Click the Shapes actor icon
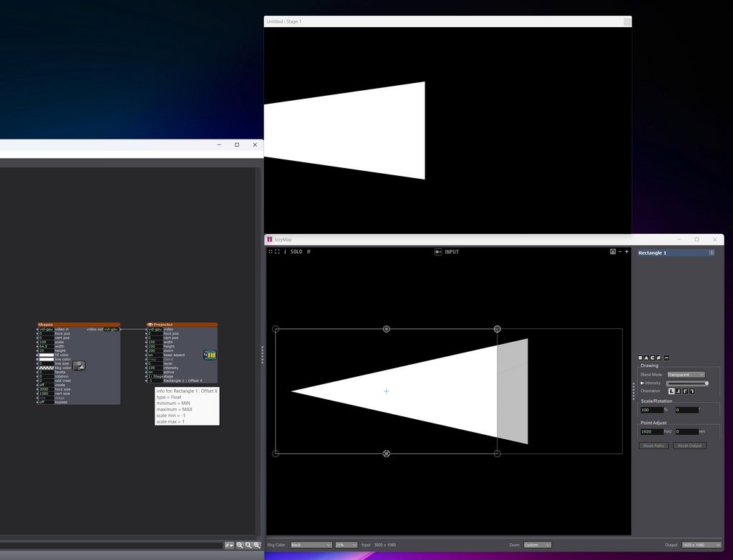Viewport: 733px width, 560px height. tap(79, 365)
